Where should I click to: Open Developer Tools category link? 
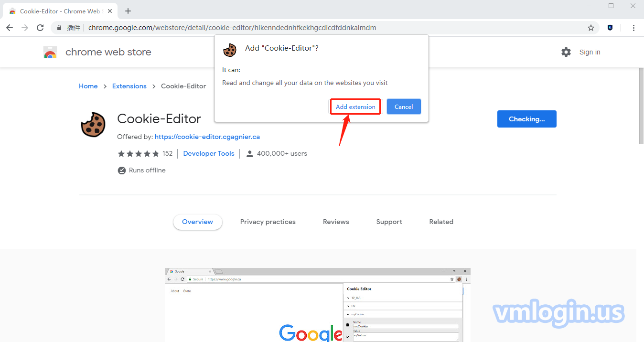tap(209, 153)
